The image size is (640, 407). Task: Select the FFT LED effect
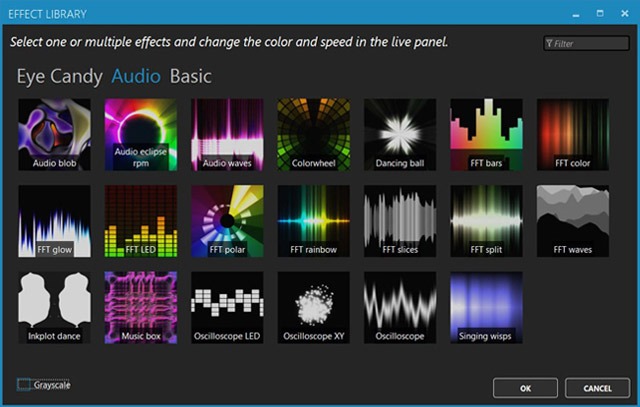pyautogui.click(x=141, y=221)
